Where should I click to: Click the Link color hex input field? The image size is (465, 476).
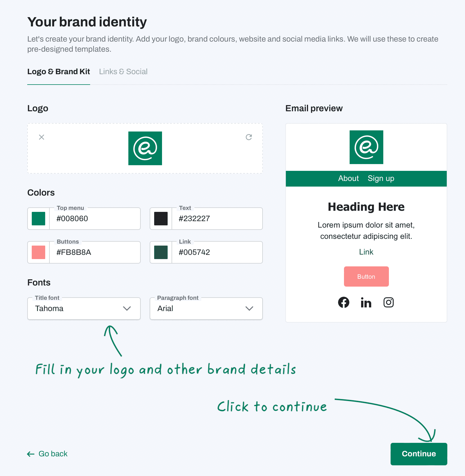coord(217,252)
